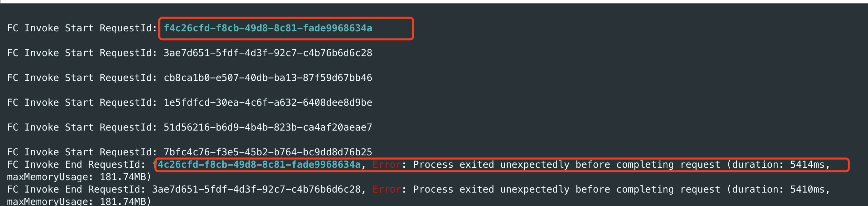Image resolution: width=868 pixels, height=206 pixels.
Task: Click the second red Error label
Action: [387, 189]
